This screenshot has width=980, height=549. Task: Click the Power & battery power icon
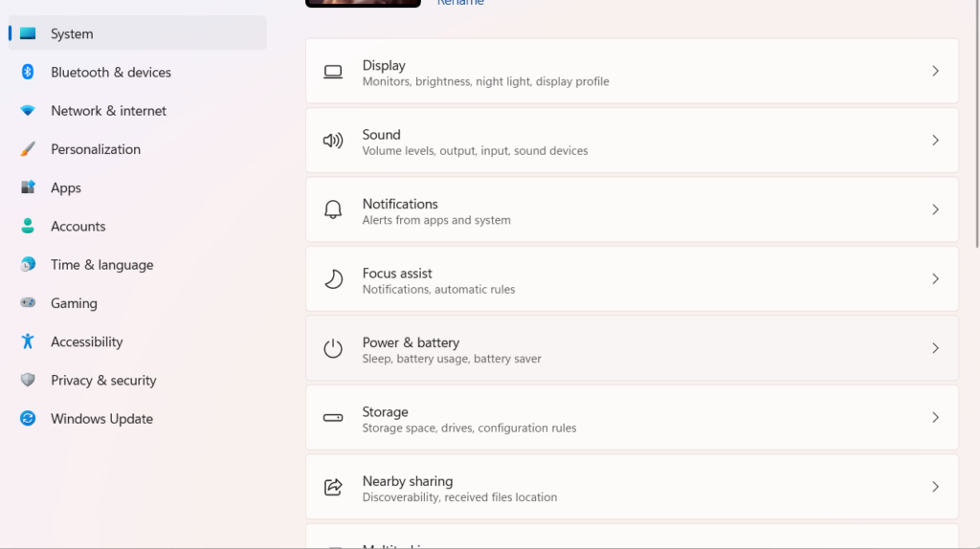[332, 348]
